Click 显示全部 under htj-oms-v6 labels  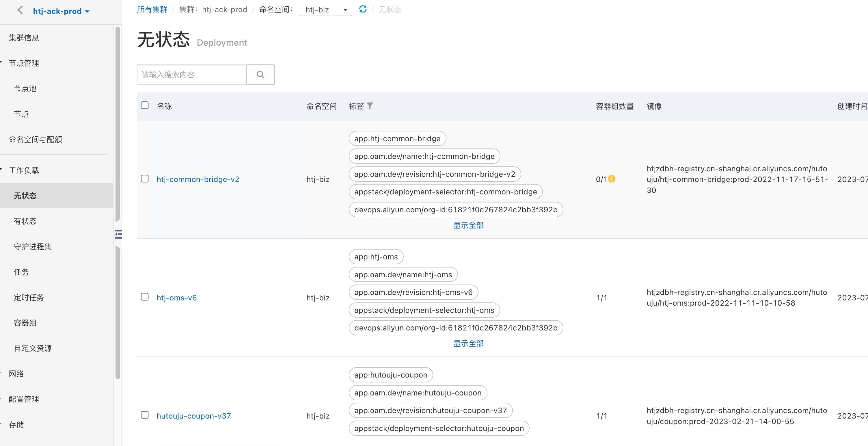[468, 343]
